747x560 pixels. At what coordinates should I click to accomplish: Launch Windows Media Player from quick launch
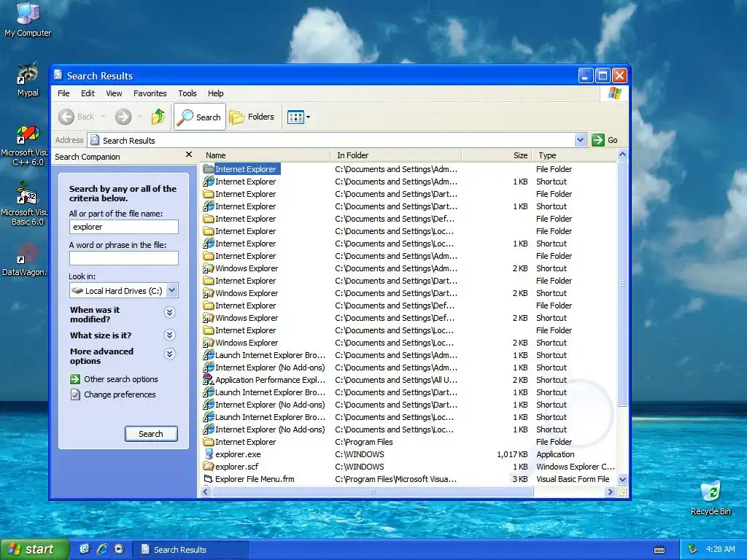coord(119,549)
